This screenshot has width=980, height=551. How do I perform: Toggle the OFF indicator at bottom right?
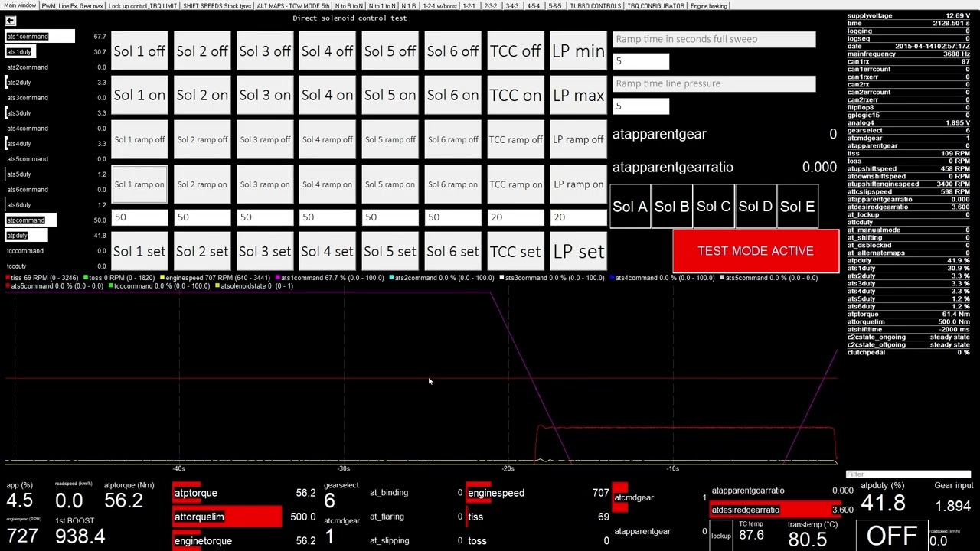coord(892,536)
